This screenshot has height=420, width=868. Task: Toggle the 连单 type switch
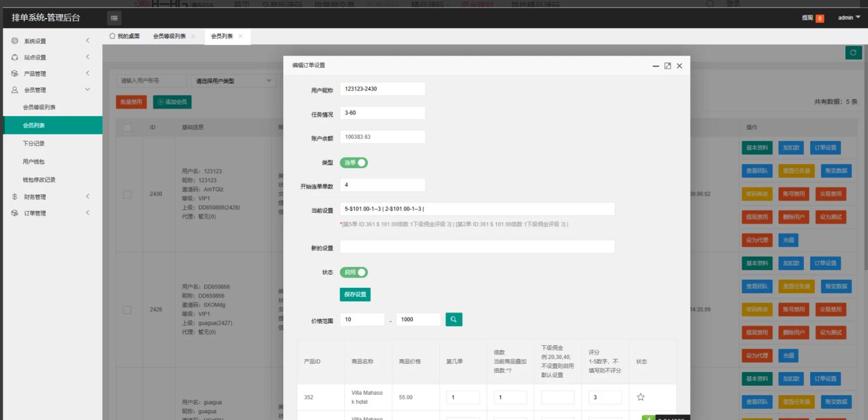tap(354, 163)
